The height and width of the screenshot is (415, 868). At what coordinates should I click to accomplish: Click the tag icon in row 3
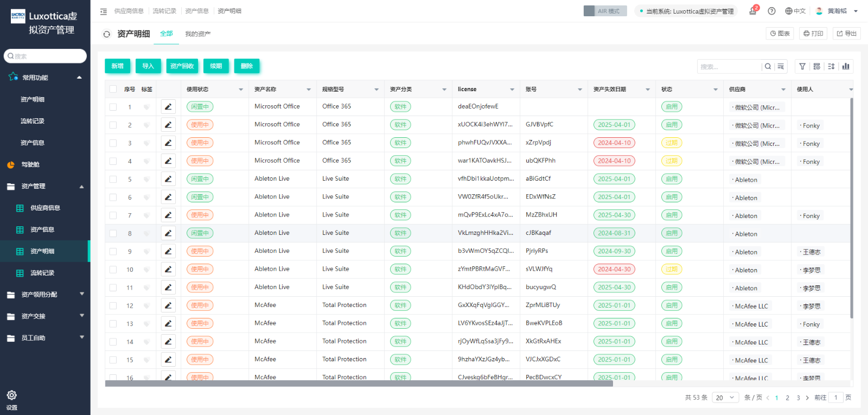coord(146,143)
